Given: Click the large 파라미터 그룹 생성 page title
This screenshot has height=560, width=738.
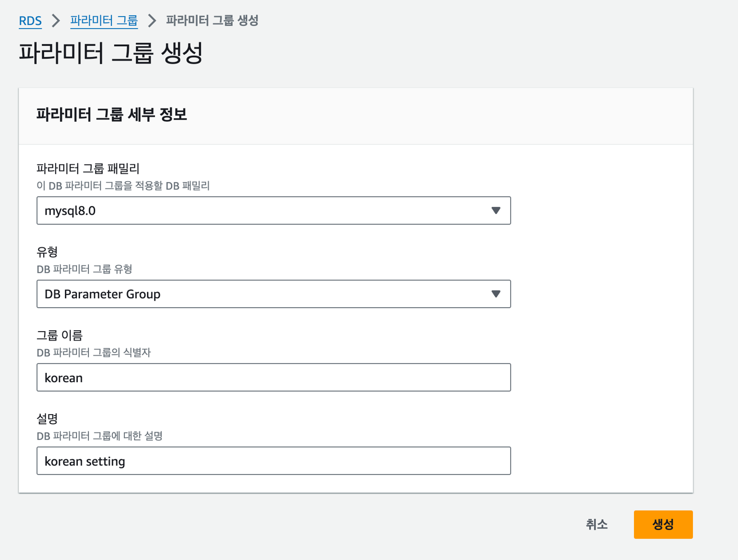Looking at the screenshot, I should [x=111, y=53].
